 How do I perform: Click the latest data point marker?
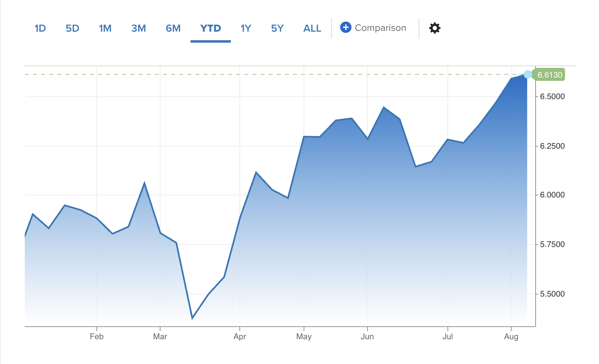click(527, 74)
